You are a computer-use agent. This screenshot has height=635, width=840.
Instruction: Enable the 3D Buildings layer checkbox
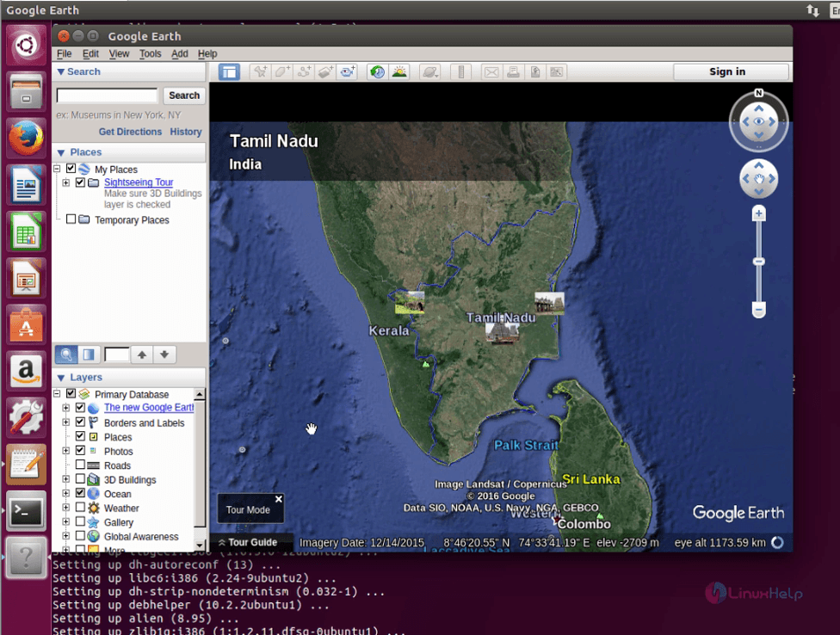coord(81,479)
